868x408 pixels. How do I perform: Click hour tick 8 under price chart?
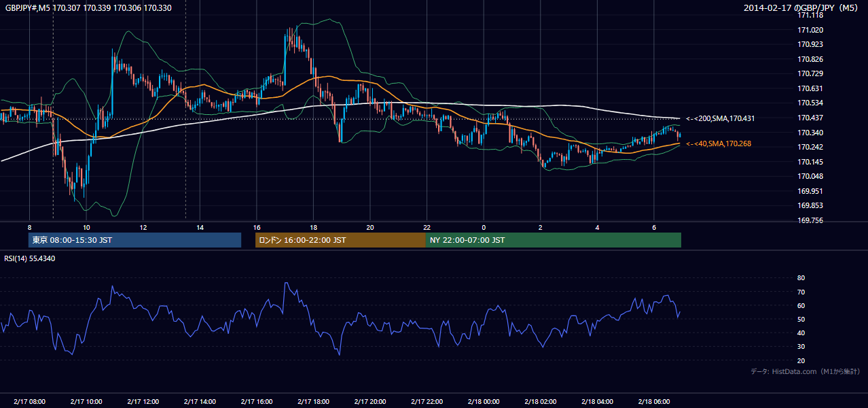tap(29, 227)
